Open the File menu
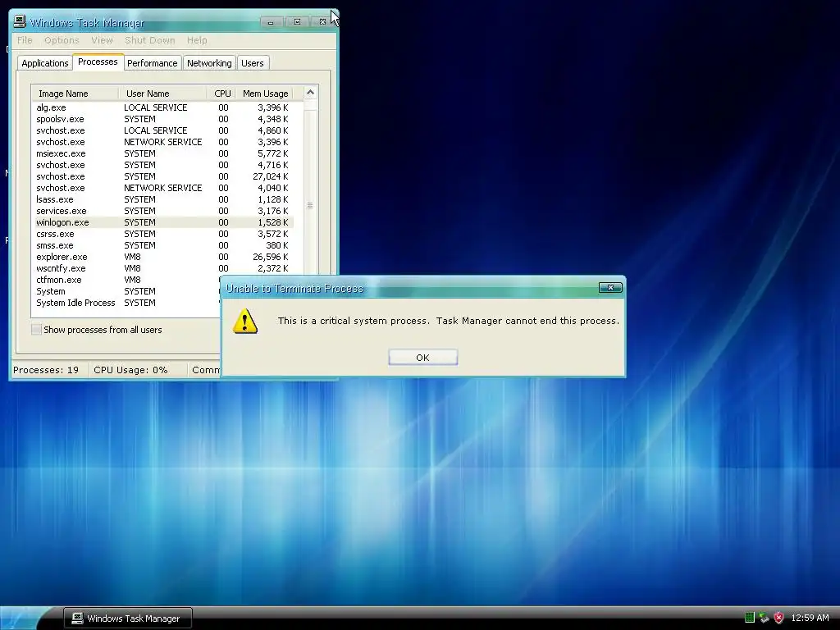 tap(25, 40)
